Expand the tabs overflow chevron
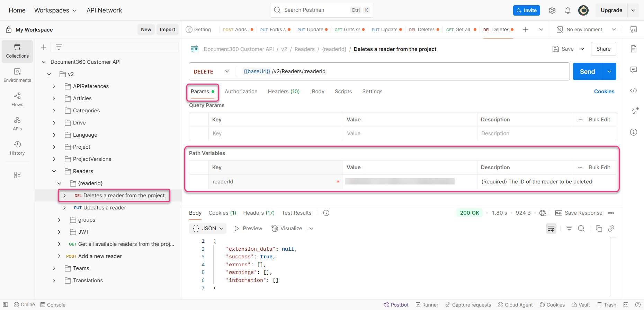Image resolution: width=644 pixels, height=310 pixels. coord(541,29)
